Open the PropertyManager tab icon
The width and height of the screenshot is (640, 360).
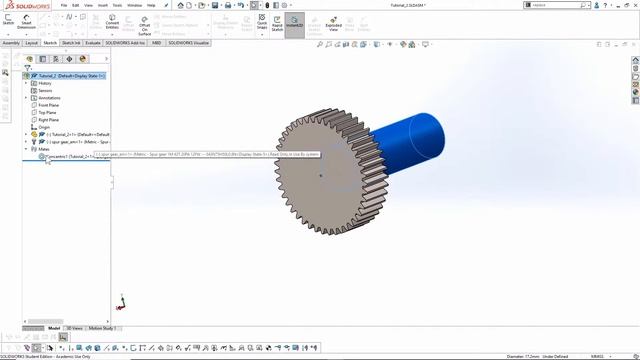(x=42, y=59)
